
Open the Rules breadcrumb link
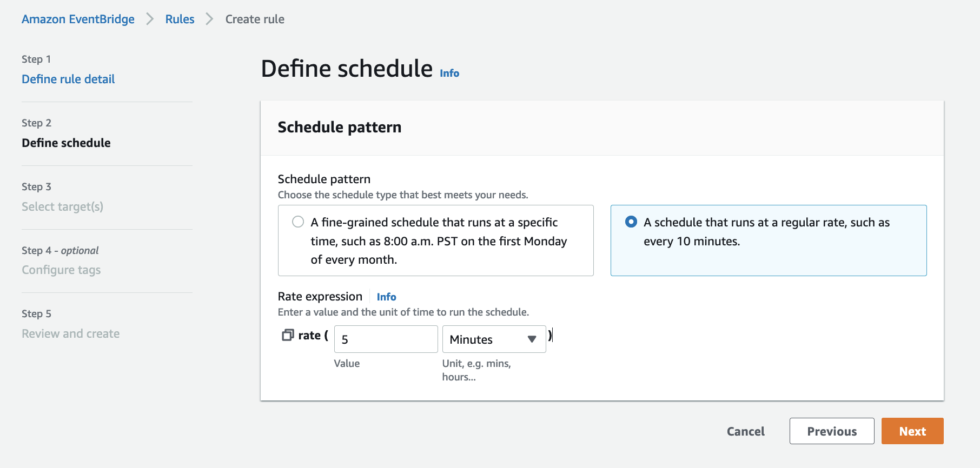(x=179, y=18)
